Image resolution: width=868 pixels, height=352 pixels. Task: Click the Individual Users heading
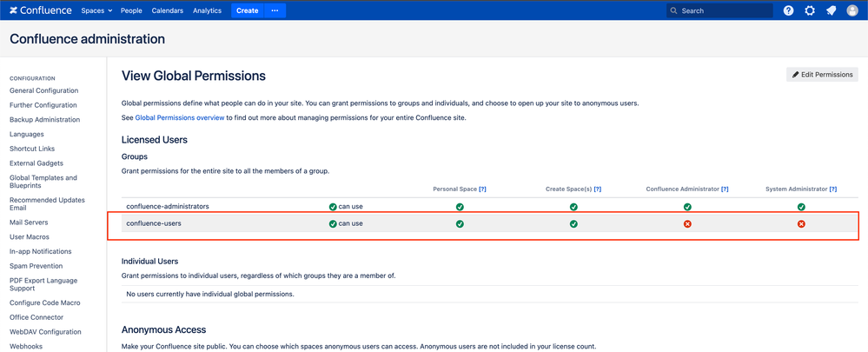tap(150, 262)
